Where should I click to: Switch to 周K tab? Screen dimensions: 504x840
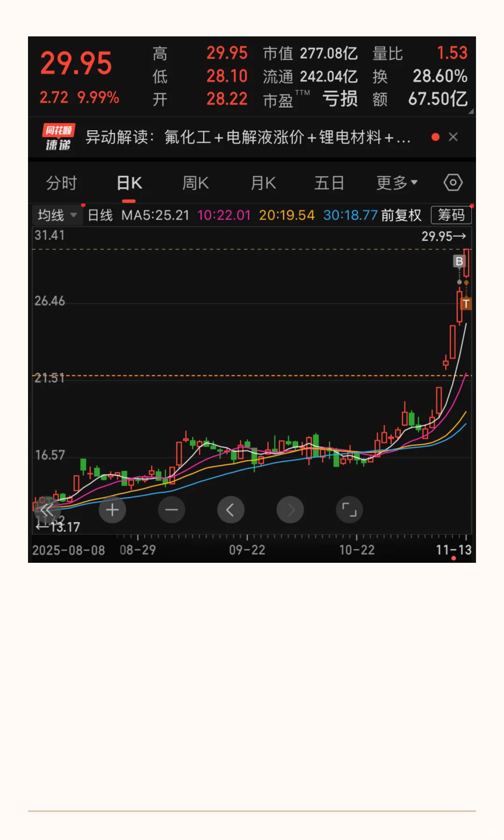tap(196, 183)
